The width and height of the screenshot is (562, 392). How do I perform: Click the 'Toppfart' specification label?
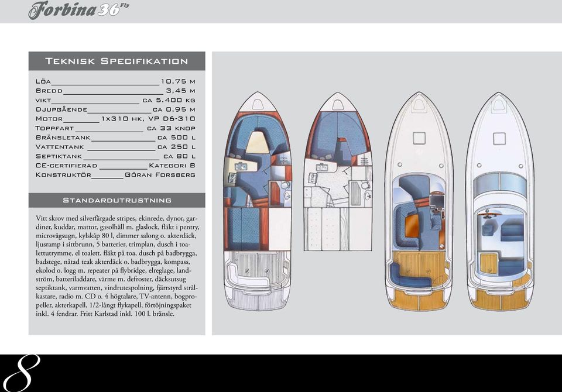(54, 128)
